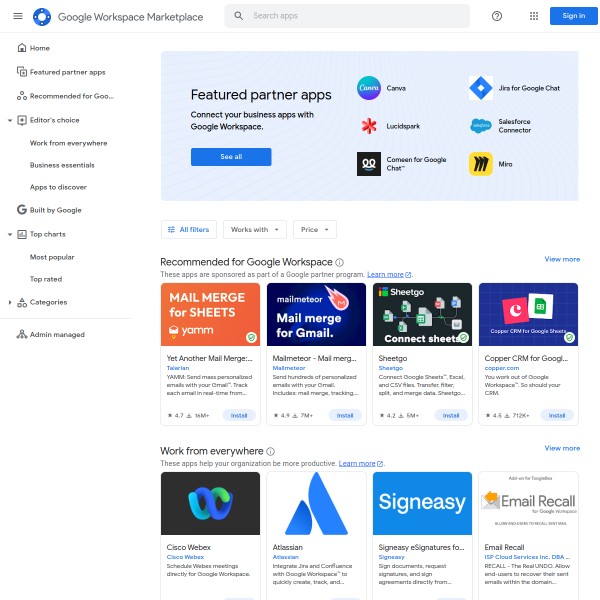Viewport: 600px width, 600px height.
Task: Click the Miro yellow icon
Action: click(x=481, y=164)
